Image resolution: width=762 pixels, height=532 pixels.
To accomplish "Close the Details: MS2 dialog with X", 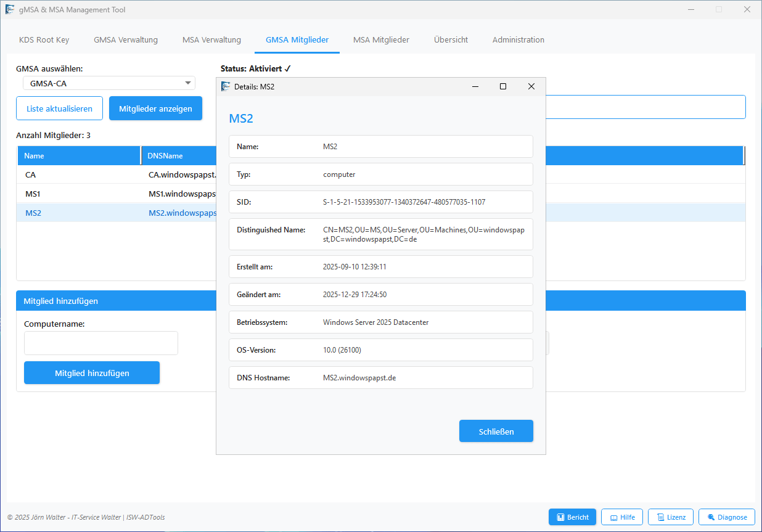I will point(531,87).
